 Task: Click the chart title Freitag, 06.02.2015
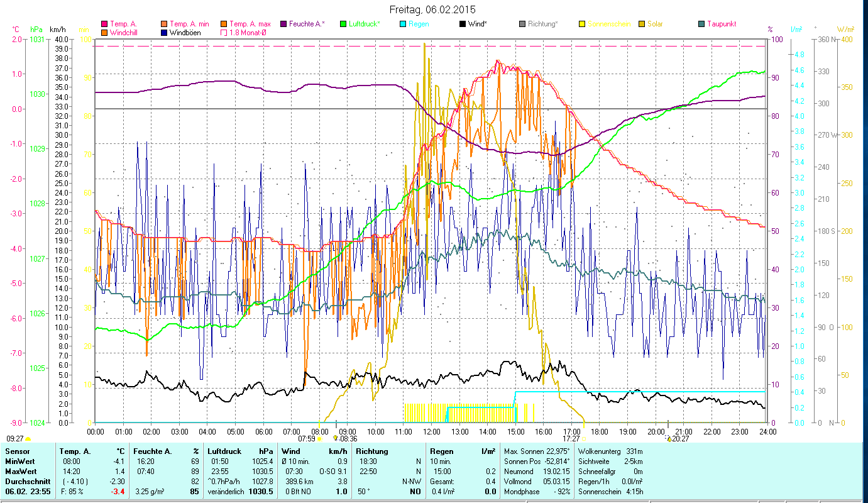coord(432,9)
